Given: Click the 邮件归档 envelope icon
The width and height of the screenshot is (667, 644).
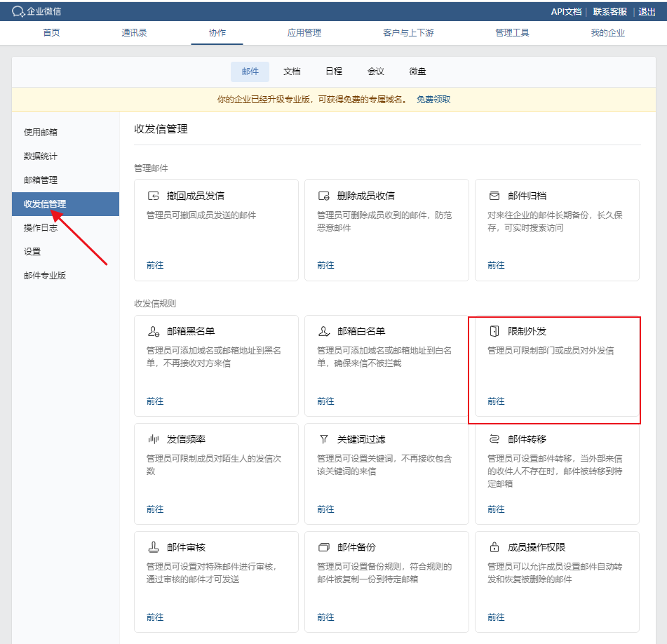Looking at the screenshot, I should point(494,196).
